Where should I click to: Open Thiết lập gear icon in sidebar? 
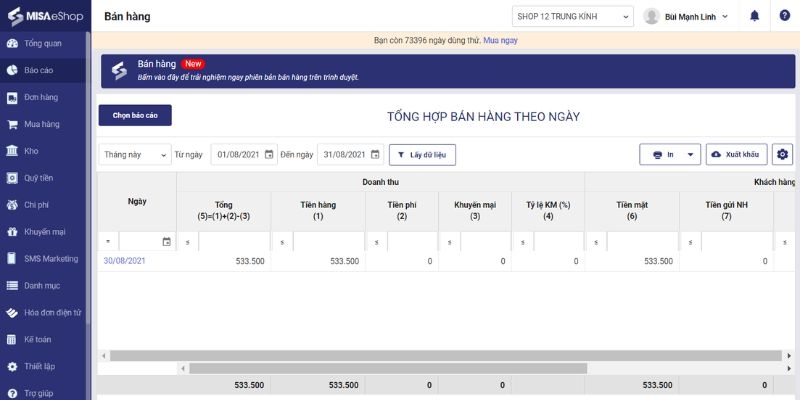pyautogui.click(x=12, y=367)
